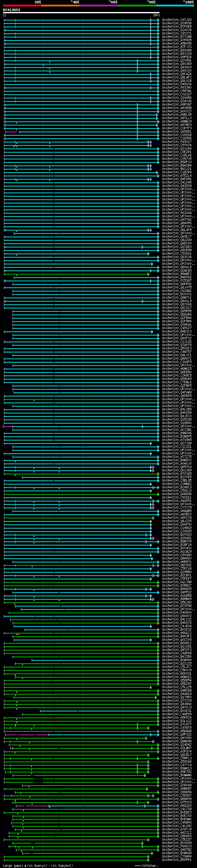
Task: Open hit UniRef100_Q9FSU2
Action: (177, 735)
